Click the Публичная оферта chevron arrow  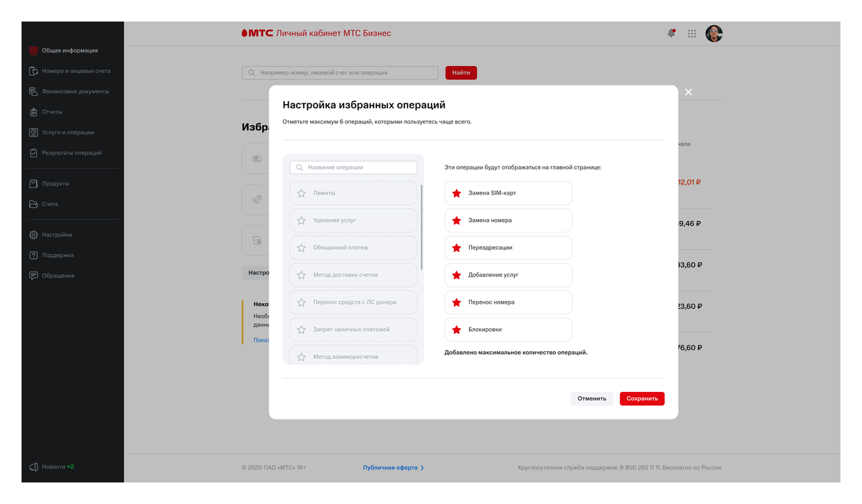coord(422,467)
